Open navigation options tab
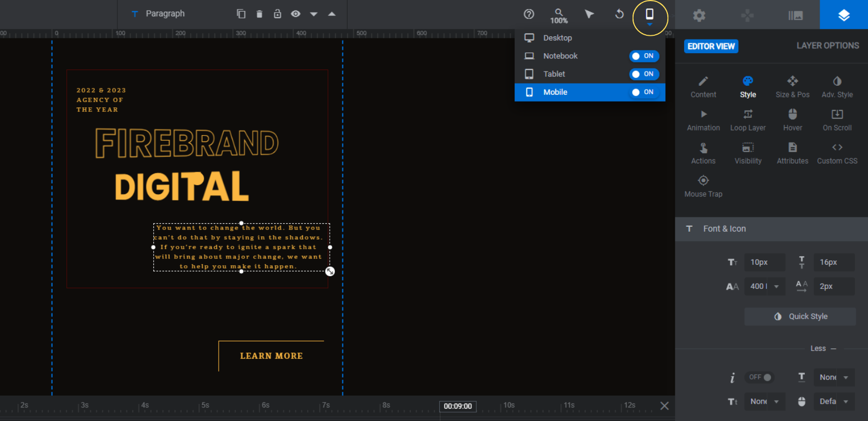The image size is (868, 421). click(x=747, y=15)
